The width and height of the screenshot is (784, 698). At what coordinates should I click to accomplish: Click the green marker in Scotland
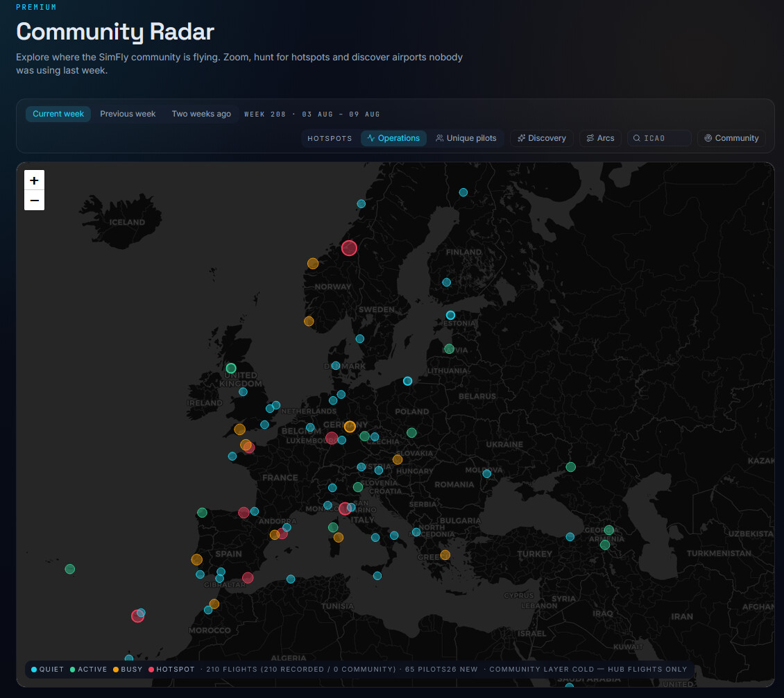(x=231, y=368)
